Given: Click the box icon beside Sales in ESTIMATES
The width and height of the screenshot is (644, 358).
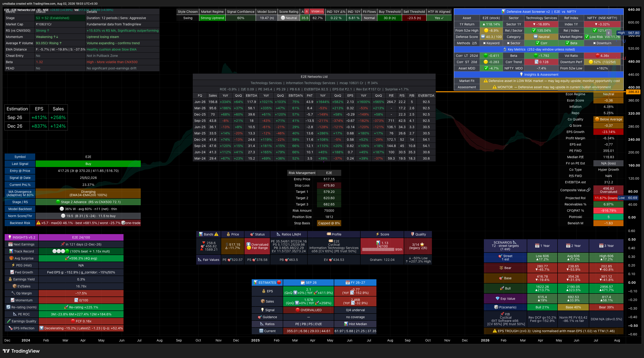Looking at the screenshot, I should coord(263,301).
